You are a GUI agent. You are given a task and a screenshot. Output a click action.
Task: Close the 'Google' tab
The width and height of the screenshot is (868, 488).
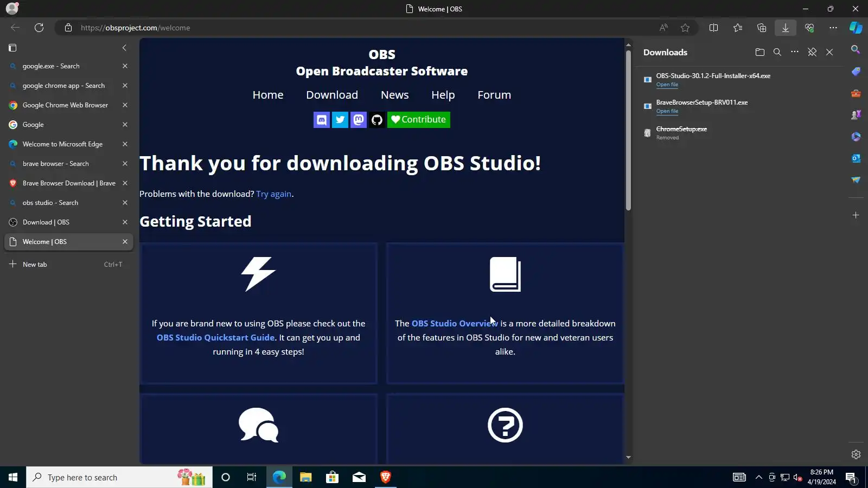coord(125,125)
